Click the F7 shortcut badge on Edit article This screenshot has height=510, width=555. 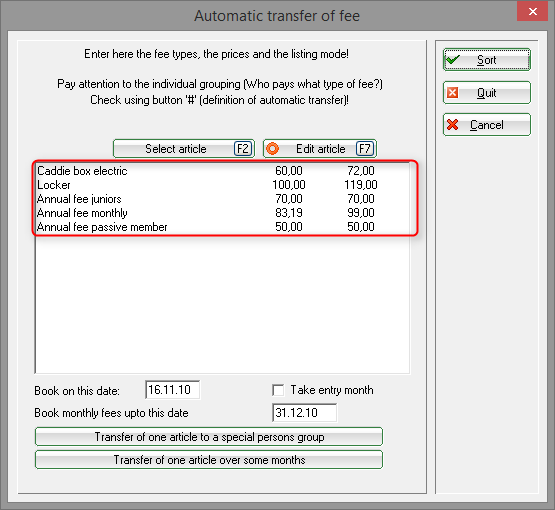pyautogui.click(x=365, y=149)
